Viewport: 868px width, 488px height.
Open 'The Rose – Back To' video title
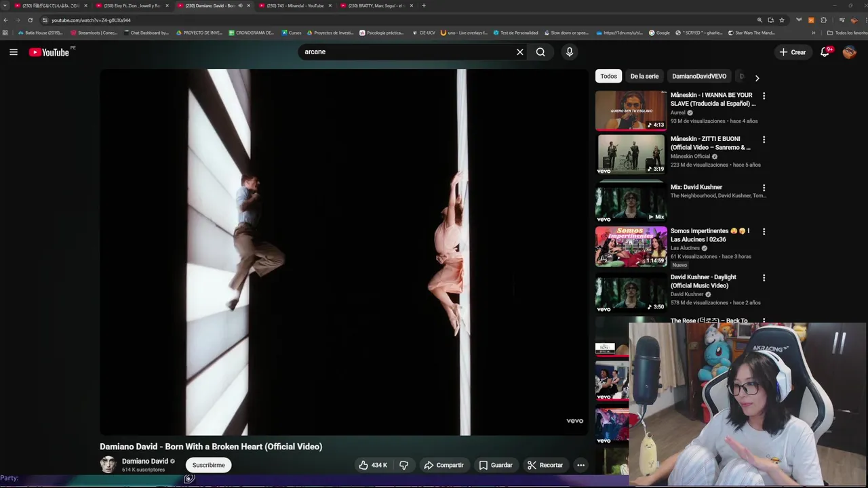click(x=709, y=321)
